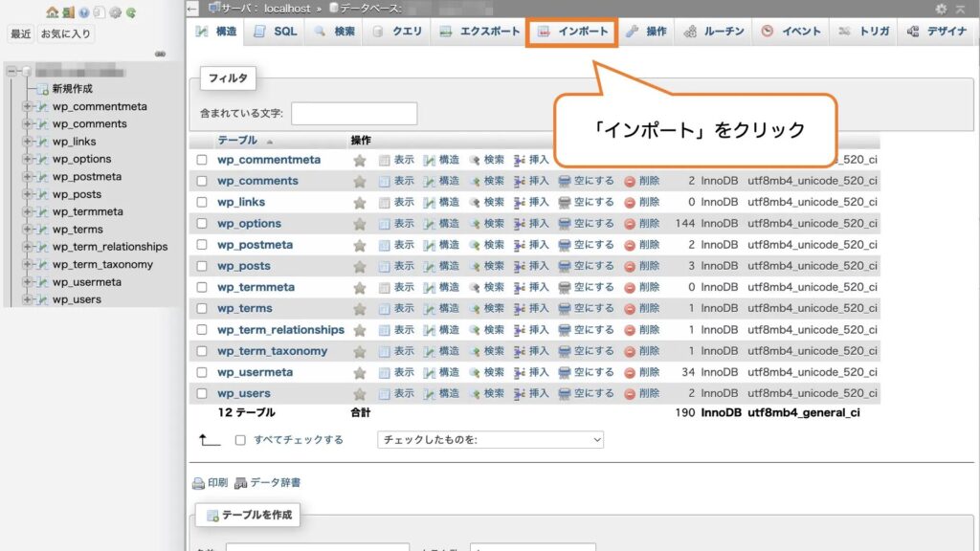Check the wp_comments row checkbox
980x551 pixels.
coord(202,181)
